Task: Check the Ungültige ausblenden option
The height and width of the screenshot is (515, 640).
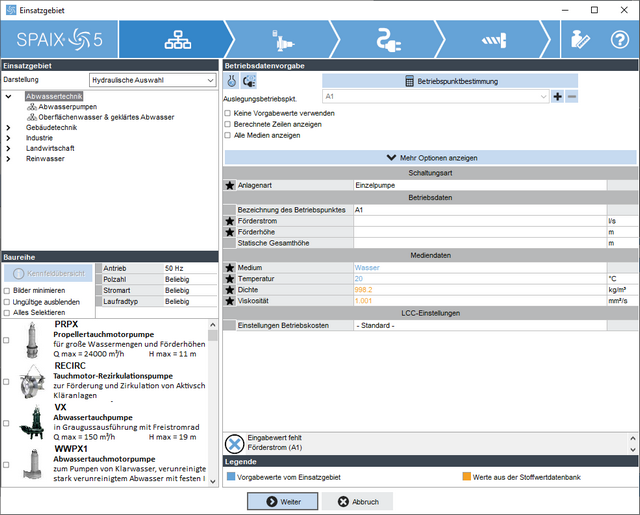Action: pyautogui.click(x=8, y=301)
